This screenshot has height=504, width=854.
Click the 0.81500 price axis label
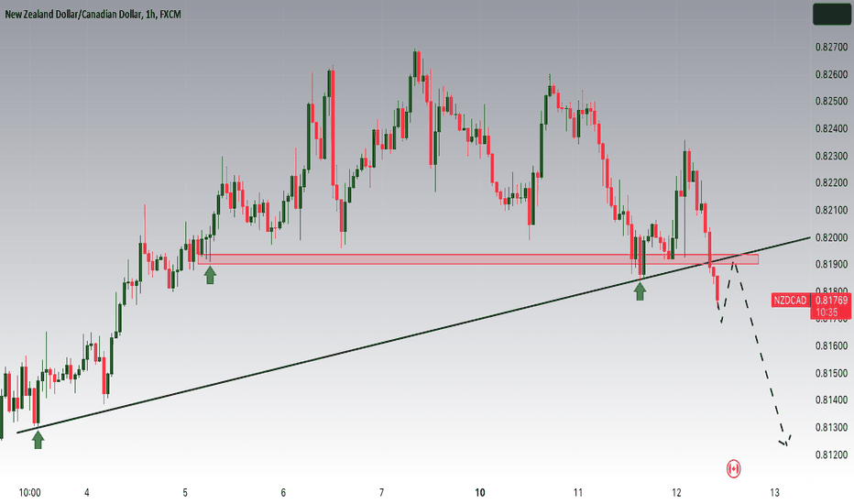tap(831, 373)
